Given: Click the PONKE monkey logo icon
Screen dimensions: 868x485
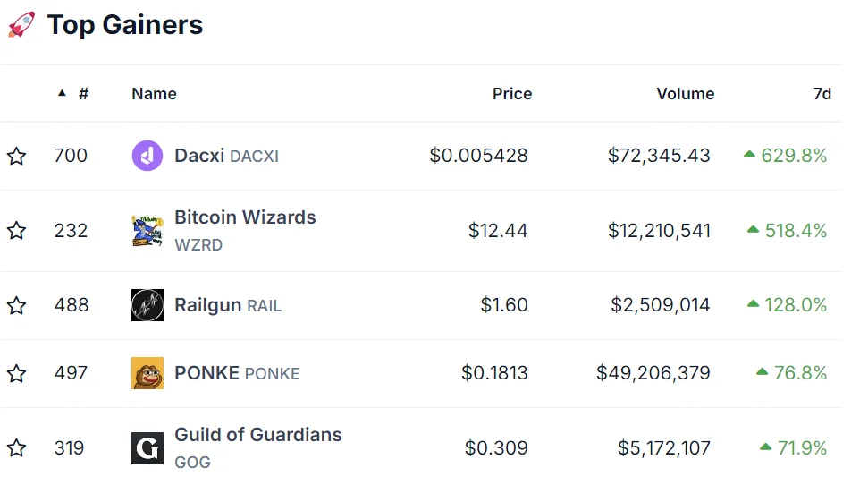Looking at the screenshot, I should [147, 373].
